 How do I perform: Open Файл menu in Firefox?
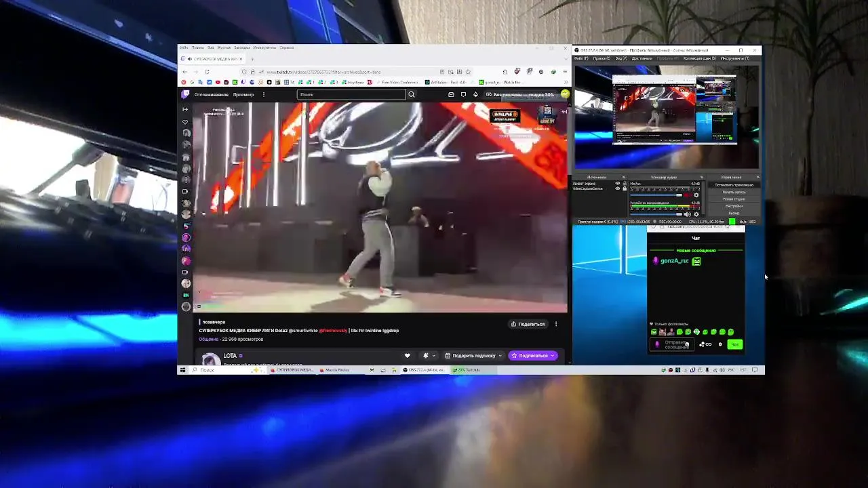(x=184, y=47)
